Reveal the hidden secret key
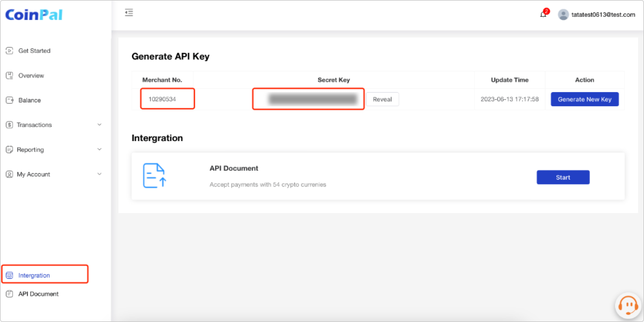This screenshot has width=644, height=322. point(383,99)
